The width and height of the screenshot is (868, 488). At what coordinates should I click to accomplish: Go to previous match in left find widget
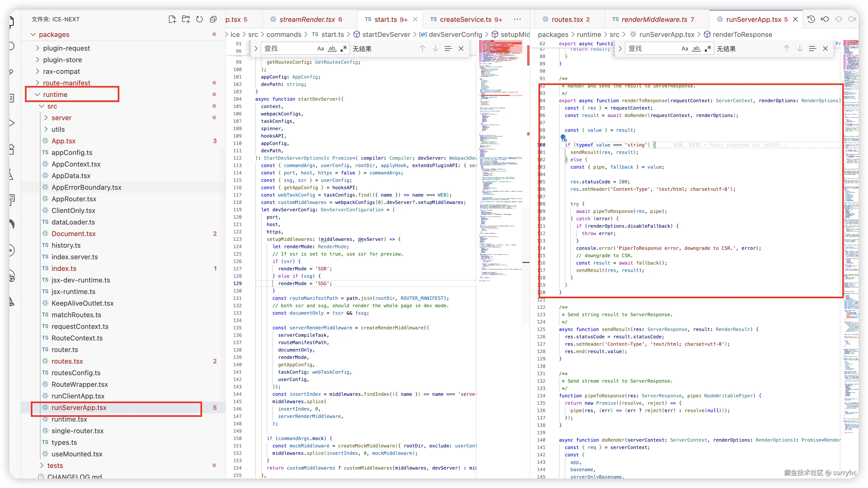tap(422, 48)
